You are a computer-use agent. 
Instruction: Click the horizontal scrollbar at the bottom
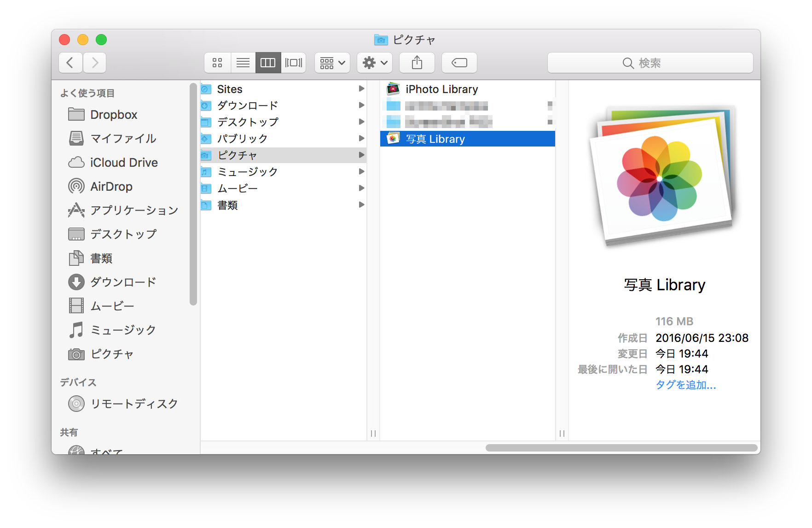click(621, 448)
